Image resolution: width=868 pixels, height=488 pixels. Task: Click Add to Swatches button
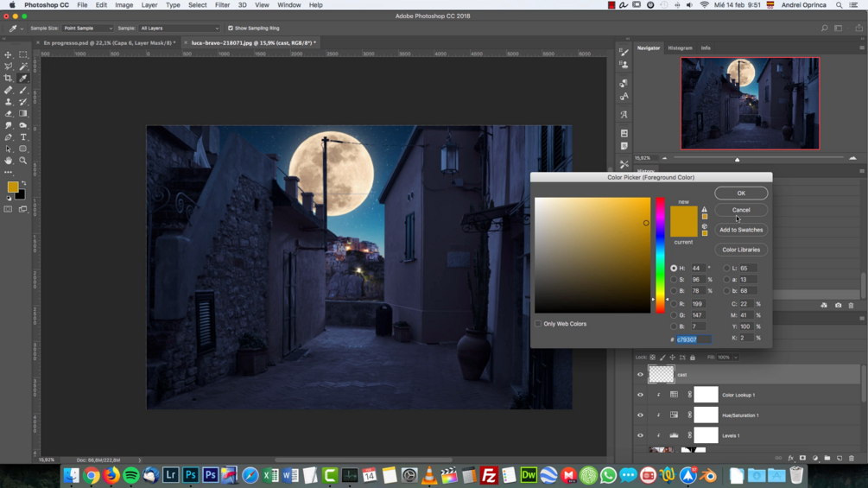click(x=741, y=230)
